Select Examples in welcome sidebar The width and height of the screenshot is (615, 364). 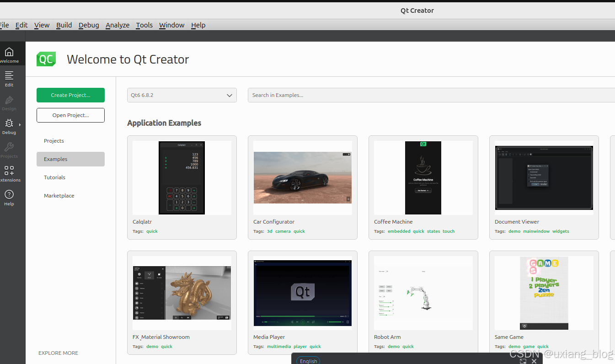click(70, 159)
